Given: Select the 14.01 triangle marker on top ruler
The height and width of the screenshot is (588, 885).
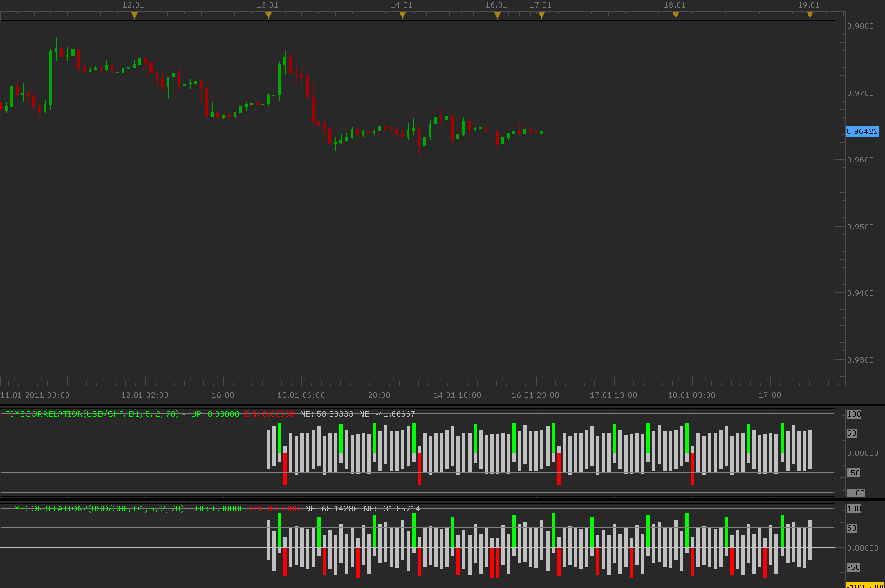Looking at the screenshot, I should 402,15.
